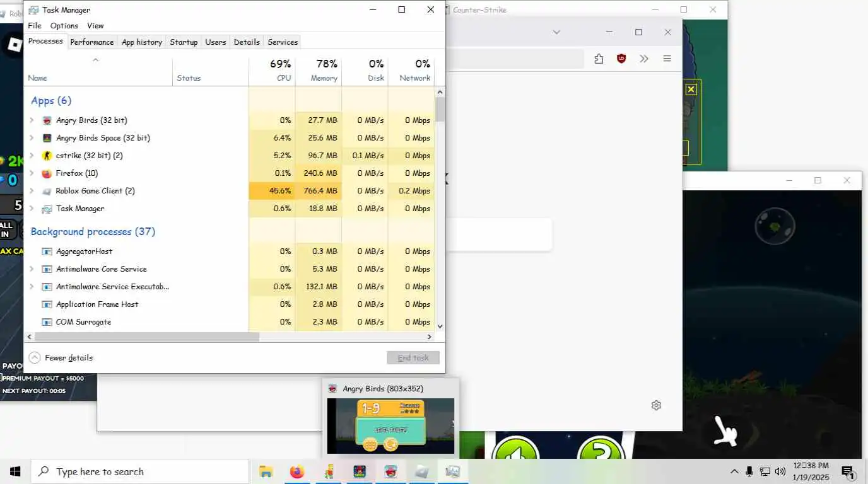
Task: Switch to the Users tab
Action: pos(216,42)
